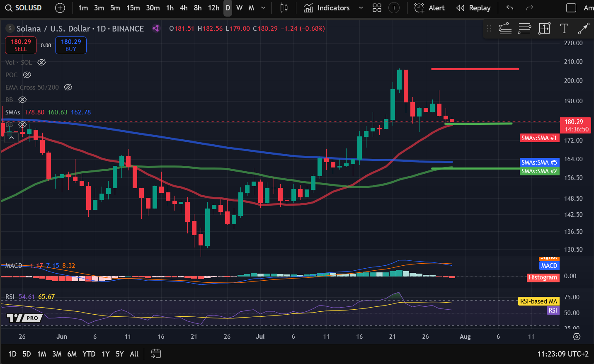Image resolution: width=594 pixels, height=364 pixels.
Task: Open the Indicators dialog
Action: point(327,8)
